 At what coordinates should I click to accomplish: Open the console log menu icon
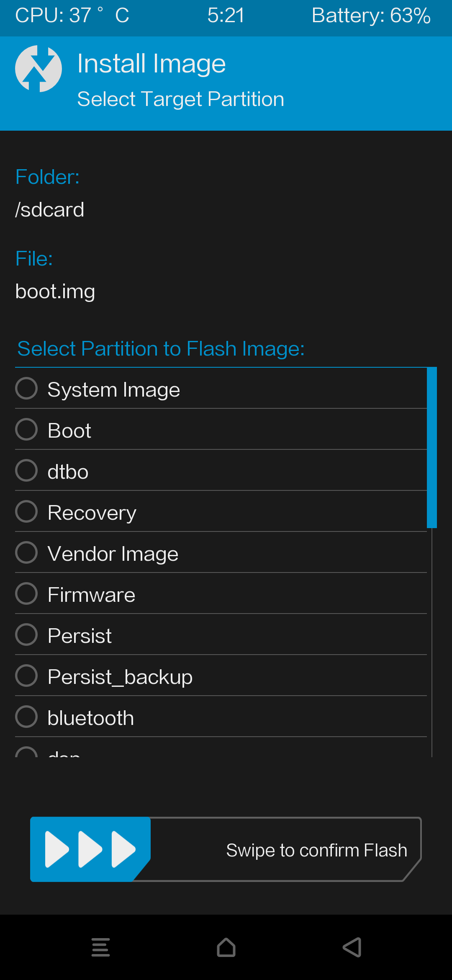pos(100,947)
